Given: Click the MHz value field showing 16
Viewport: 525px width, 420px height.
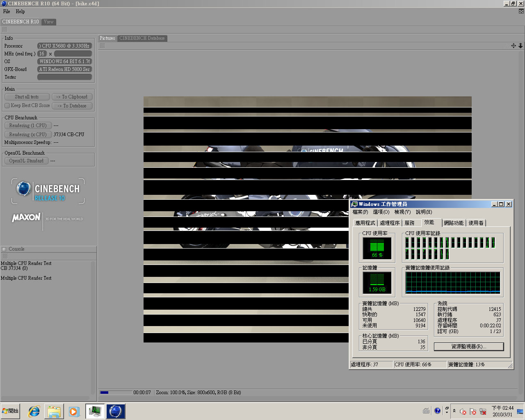Looking at the screenshot, I should (42, 54).
